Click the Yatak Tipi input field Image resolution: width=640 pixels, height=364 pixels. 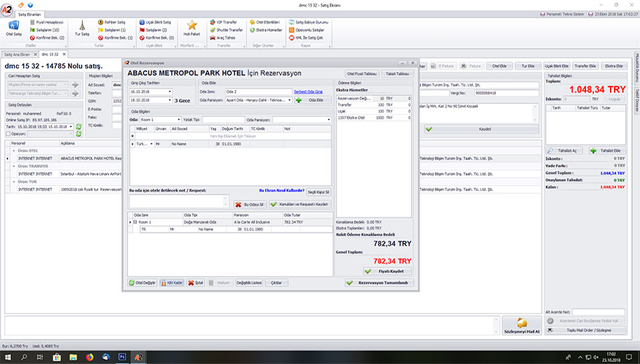point(223,120)
